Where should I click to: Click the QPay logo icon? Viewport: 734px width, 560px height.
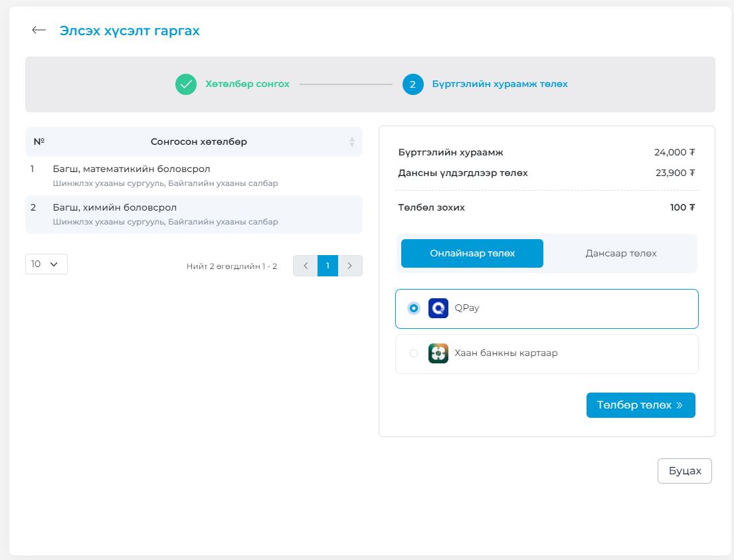438,308
